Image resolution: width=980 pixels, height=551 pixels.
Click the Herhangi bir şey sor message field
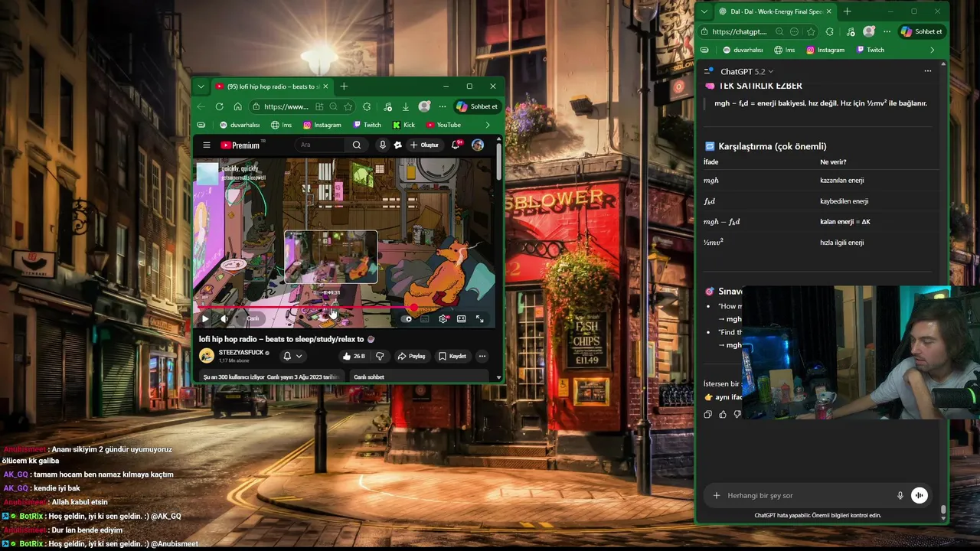(x=808, y=495)
